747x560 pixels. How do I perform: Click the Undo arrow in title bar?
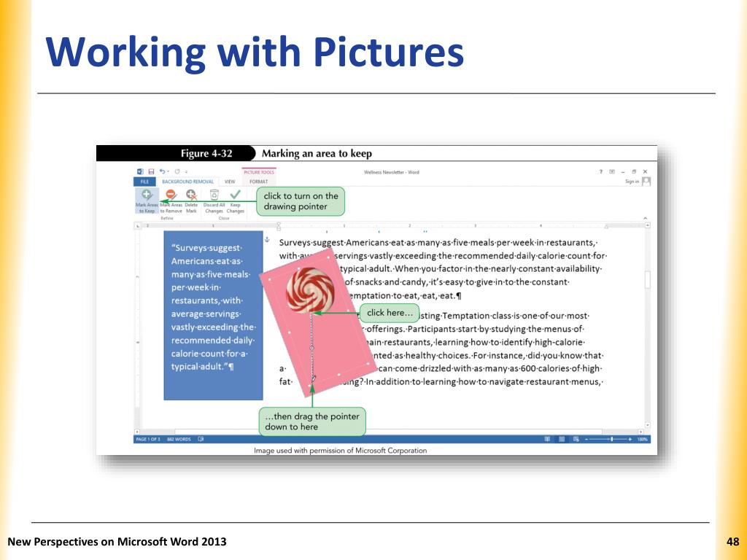pos(163,171)
